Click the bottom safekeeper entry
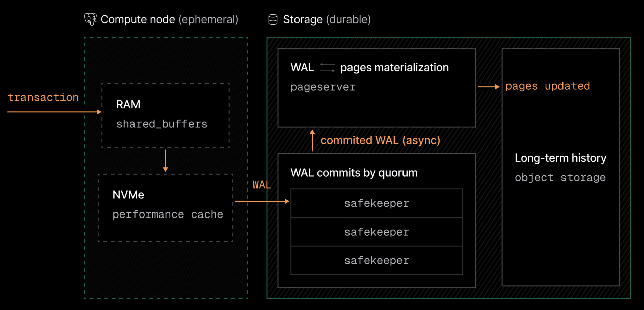Image resolution: width=644 pixels, height=310 pixels. coord(376,260)
